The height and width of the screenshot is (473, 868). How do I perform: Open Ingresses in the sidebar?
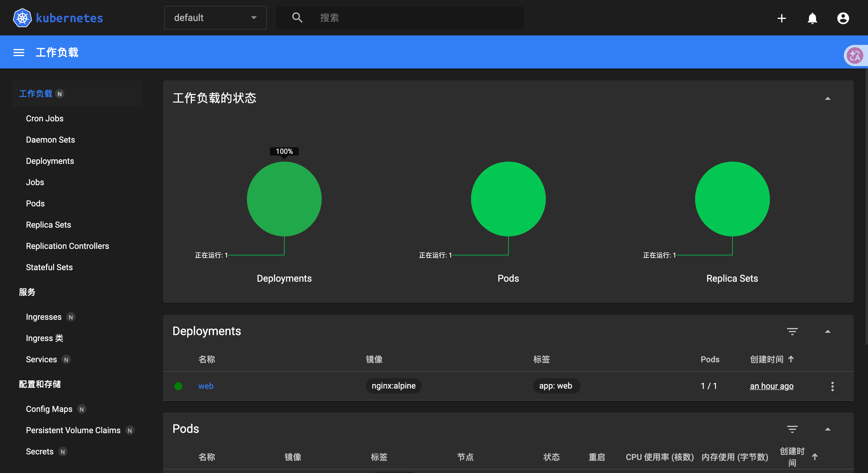point(44,317)
